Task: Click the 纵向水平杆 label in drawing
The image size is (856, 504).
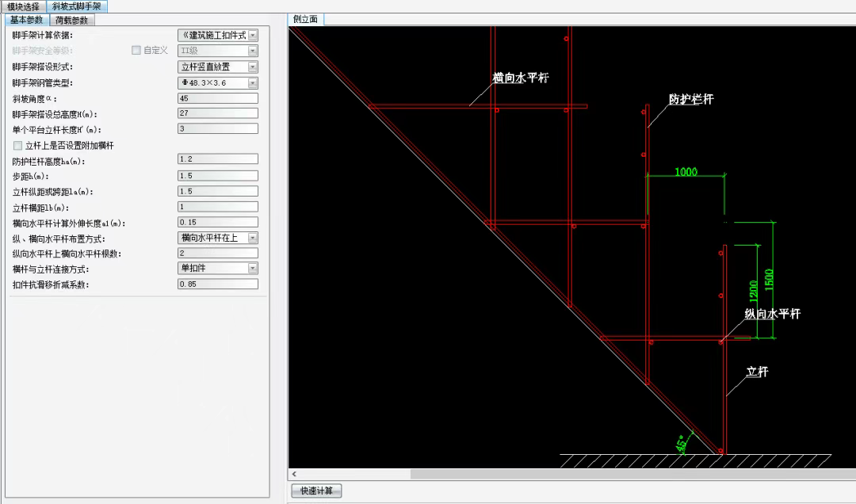Action: (773, 314)
